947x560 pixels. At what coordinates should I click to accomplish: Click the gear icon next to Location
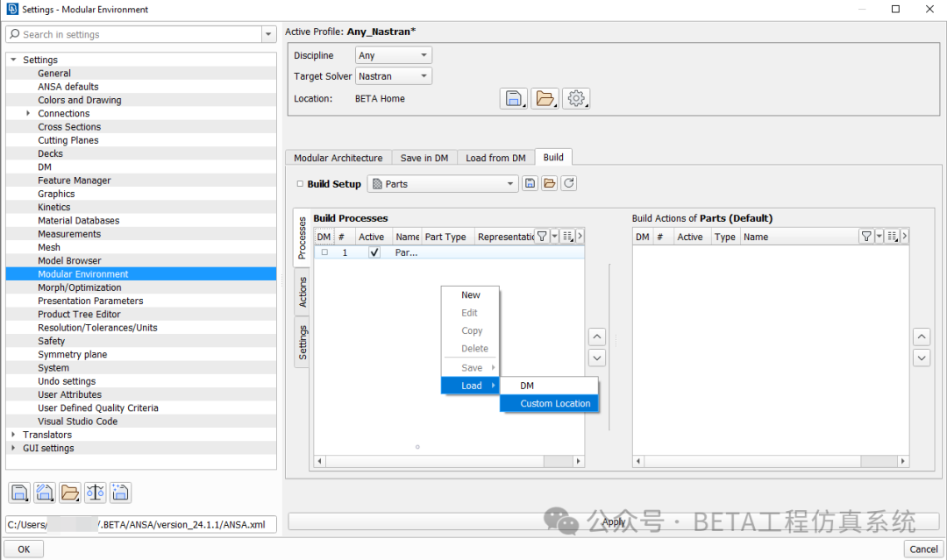coord(576,98)
